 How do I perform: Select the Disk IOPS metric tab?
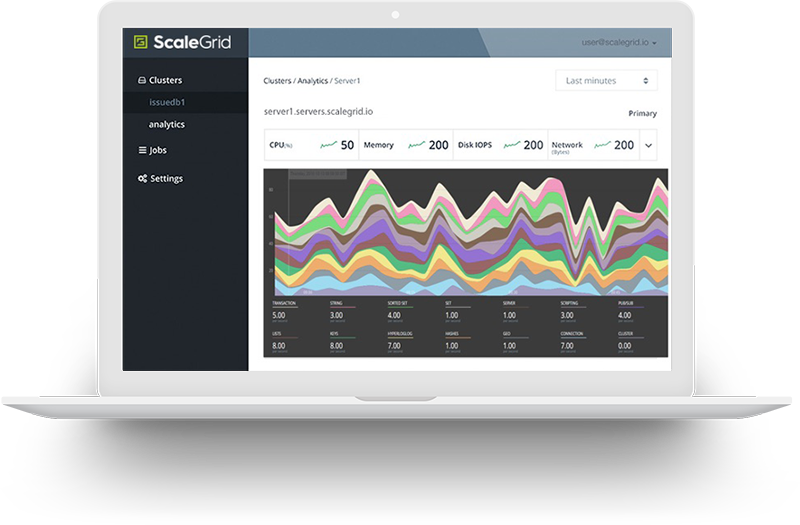[501, 145]
